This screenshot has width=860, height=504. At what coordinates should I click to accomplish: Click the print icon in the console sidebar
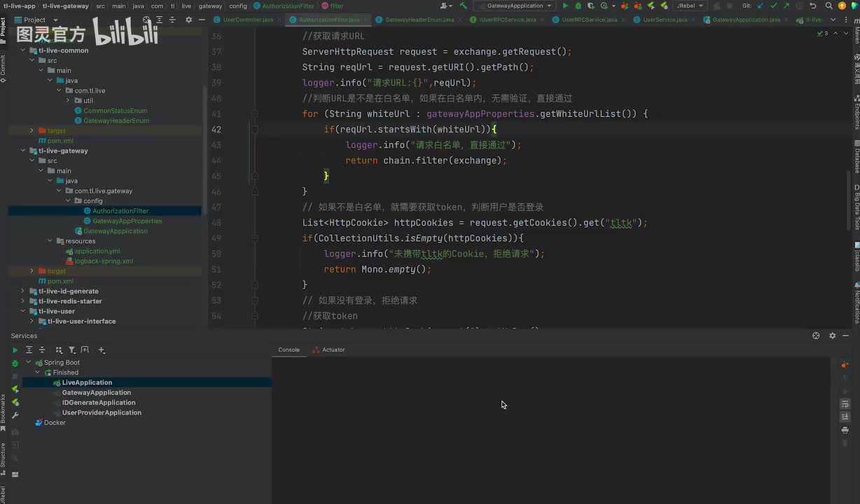tap(845, 430)
